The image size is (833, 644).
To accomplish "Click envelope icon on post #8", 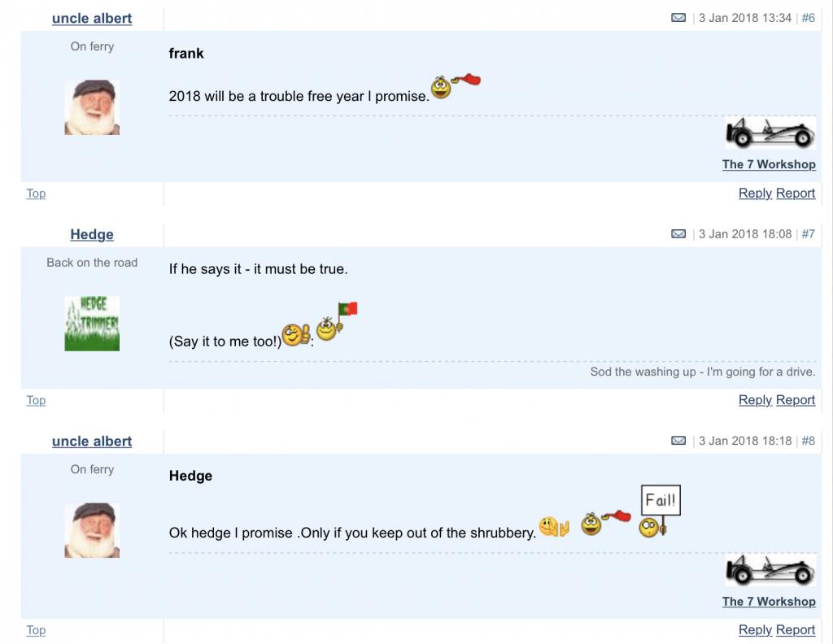I will click(678, 441).
